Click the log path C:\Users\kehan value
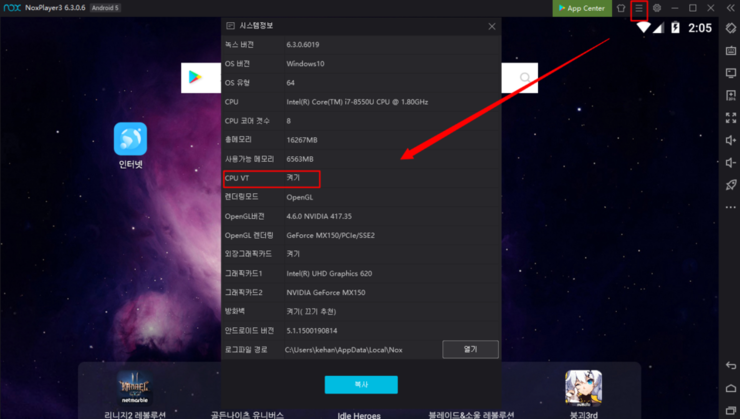 pyautogui.click(x=344, y=350)
